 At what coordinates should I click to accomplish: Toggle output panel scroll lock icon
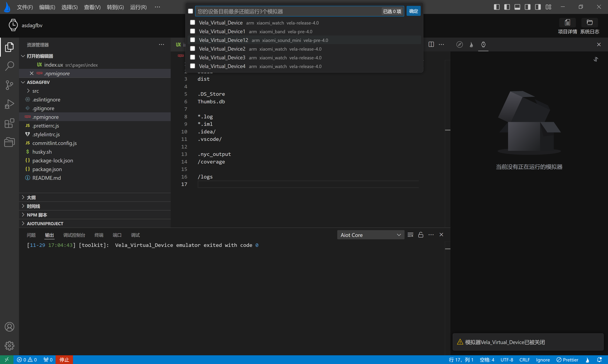point(421,235)
